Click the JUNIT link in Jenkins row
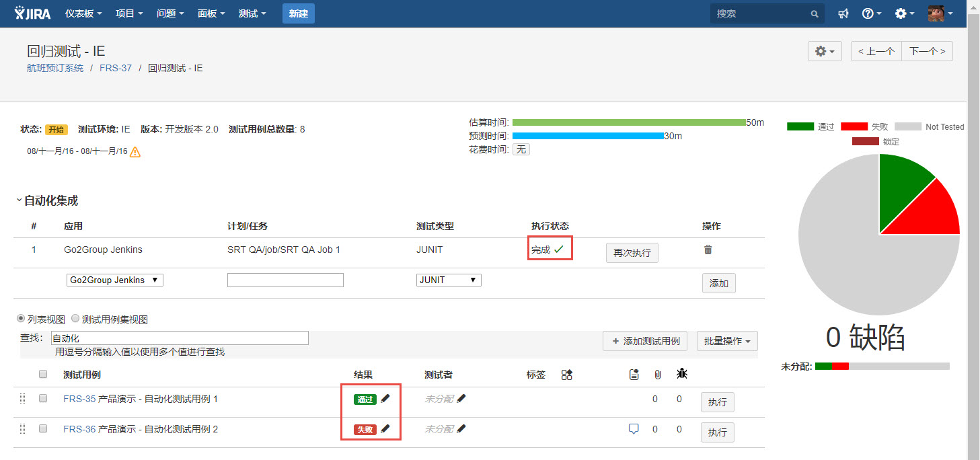Viewport: 980px width, 460px height. [x=429, y=250]
